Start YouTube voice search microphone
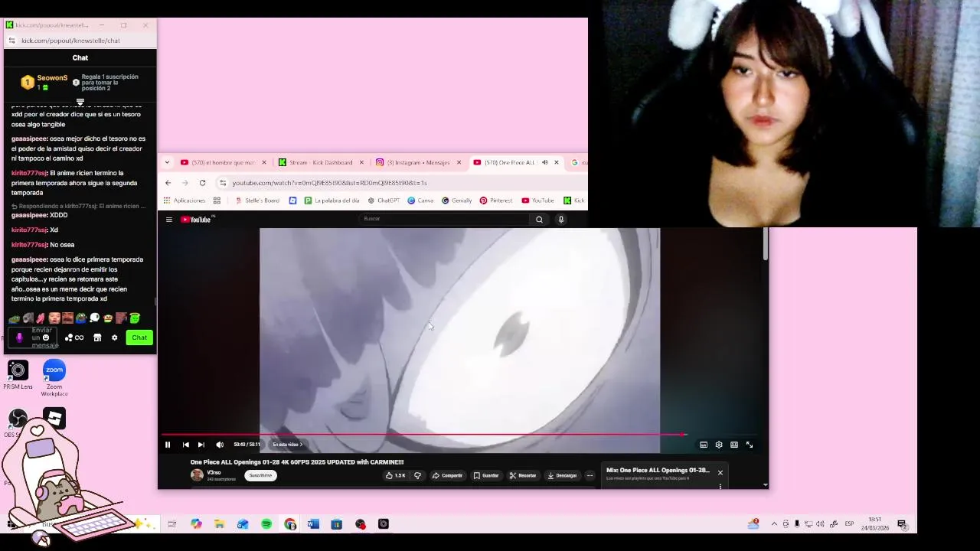980x551 pixels. coord(561,220)
